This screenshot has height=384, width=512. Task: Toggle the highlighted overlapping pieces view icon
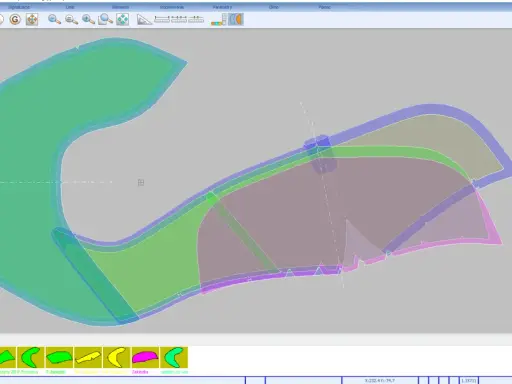(x=236, y=19)
